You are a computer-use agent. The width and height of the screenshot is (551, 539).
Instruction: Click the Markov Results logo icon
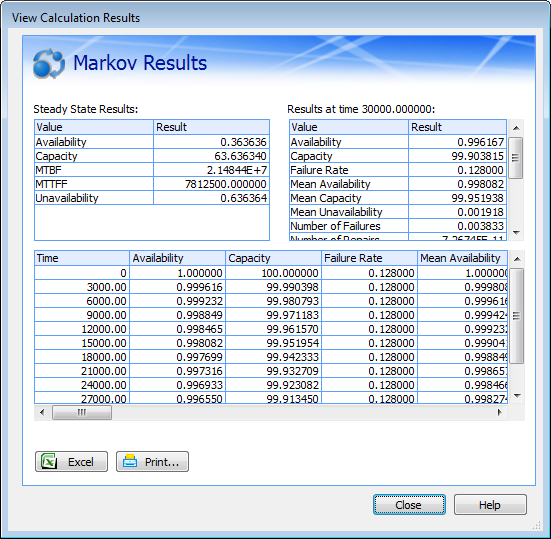pos(49,63)
